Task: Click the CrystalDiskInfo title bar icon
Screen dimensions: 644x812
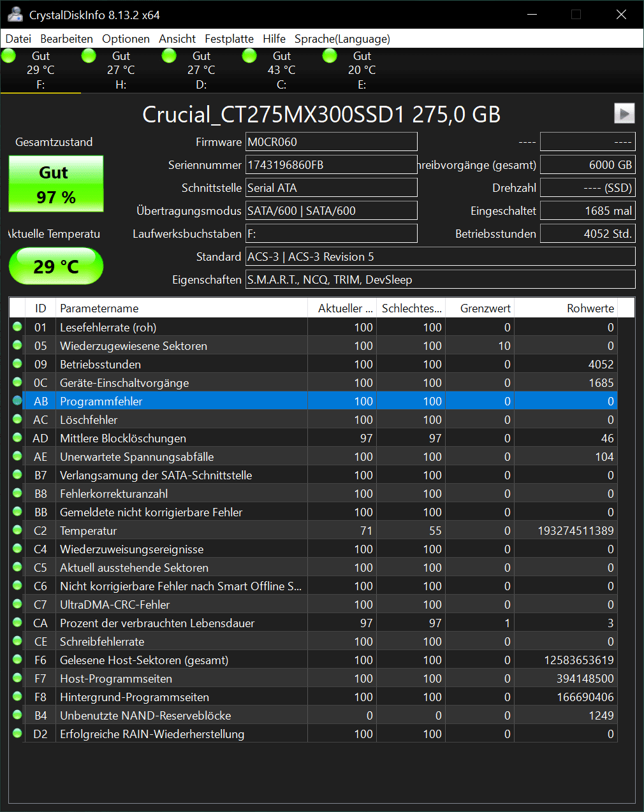Action: (x=15, y=15)
